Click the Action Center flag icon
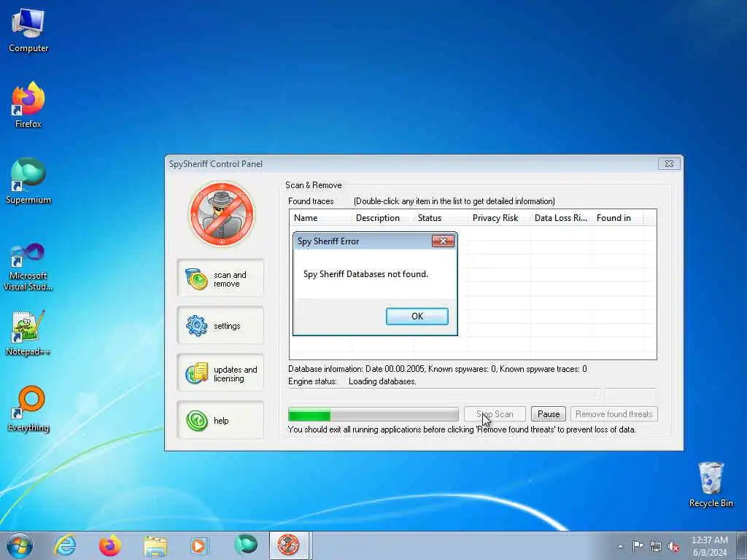 pyautogui.click(x=638, y=545)
